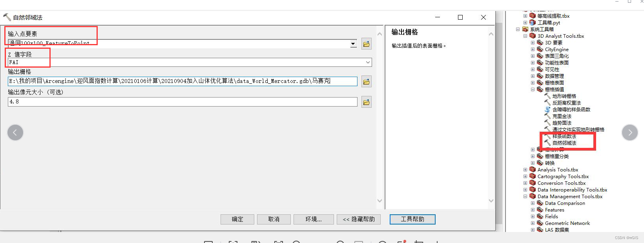This screenshot has height=243, width=644.
Task: Click help pane scrollbar up arrow
Action: click(491, 34)
